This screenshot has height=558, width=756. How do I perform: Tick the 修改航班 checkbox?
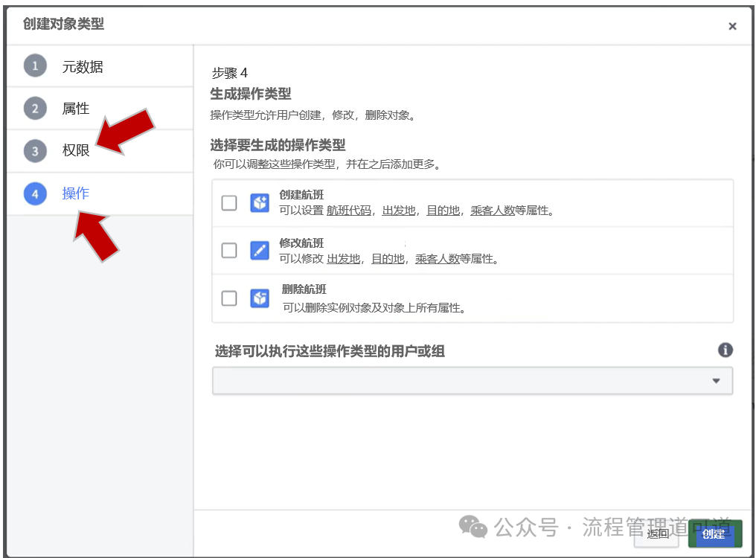(x=229, y=251)
